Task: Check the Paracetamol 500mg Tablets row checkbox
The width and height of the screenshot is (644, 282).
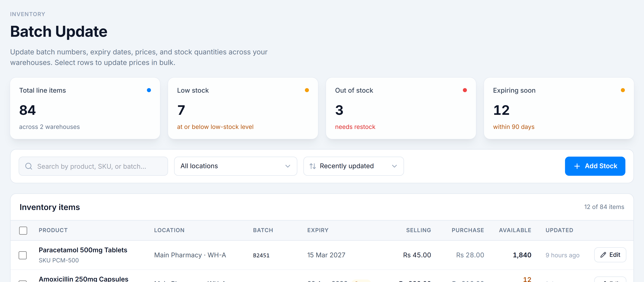Action: 23,255
